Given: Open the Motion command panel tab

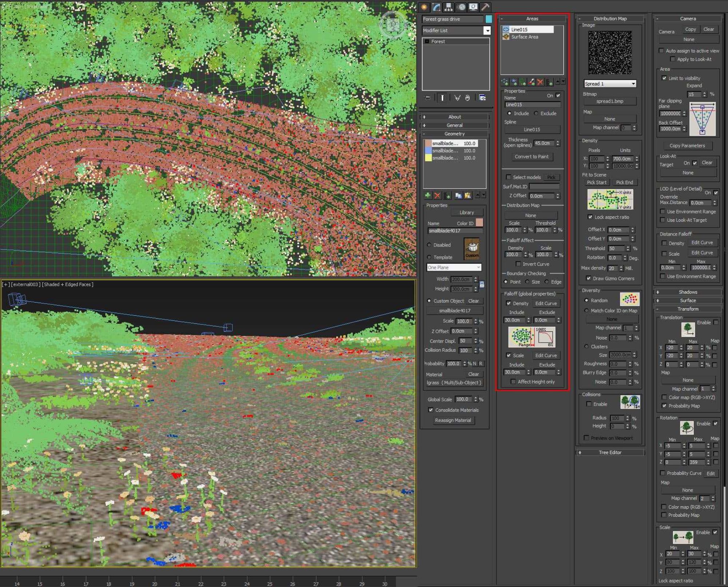Looking at the screenshot, I should point(461,7).
